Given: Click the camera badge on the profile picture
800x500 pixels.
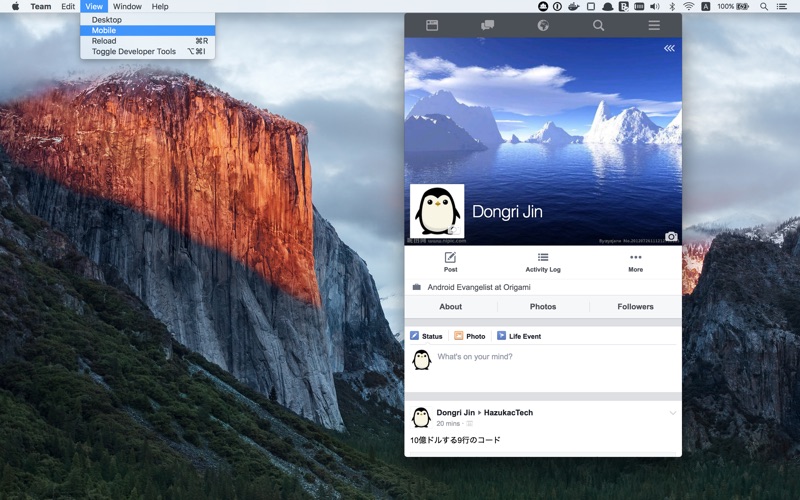Looking at the screenshot, I should 455,230.
